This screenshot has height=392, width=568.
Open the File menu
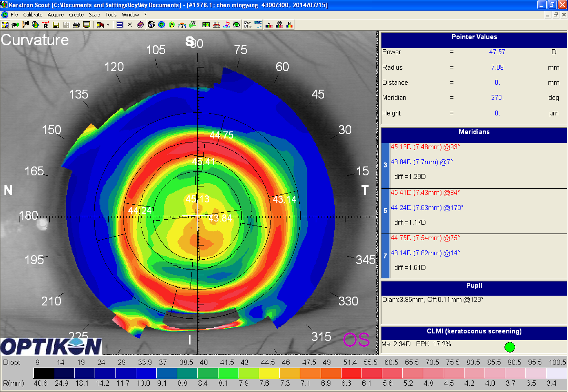(14, 15)
